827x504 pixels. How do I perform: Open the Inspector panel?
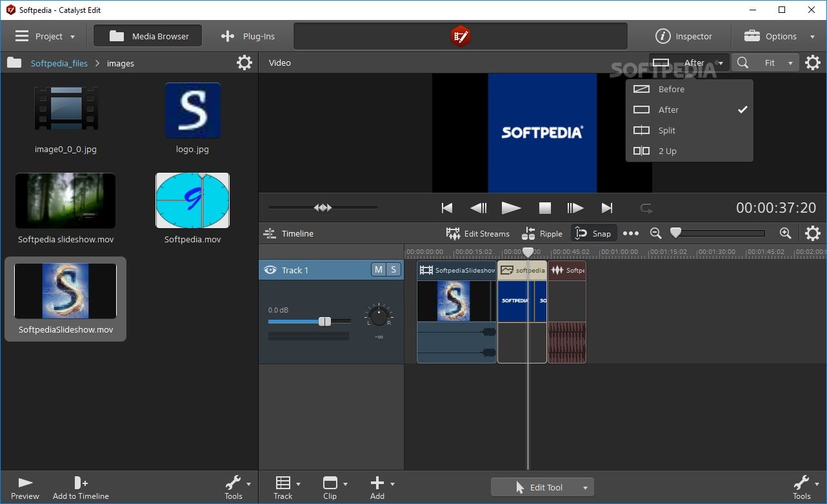point(684,37)
